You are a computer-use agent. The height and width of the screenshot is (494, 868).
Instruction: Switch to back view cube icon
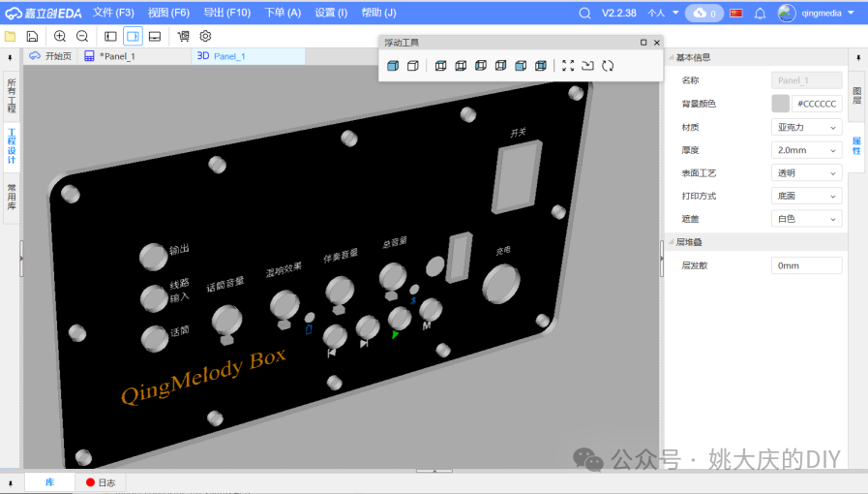click(x=541, y=66)
